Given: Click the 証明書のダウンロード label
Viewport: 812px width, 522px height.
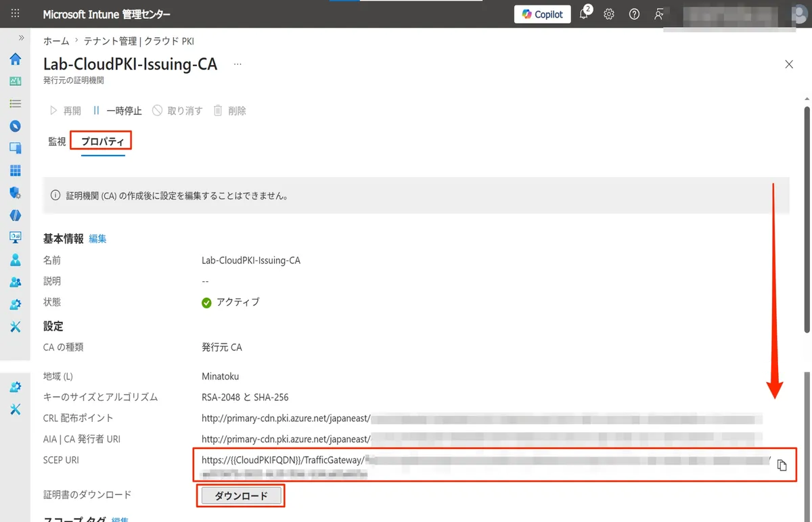Looking at the screenshot, I should [87, 495].
